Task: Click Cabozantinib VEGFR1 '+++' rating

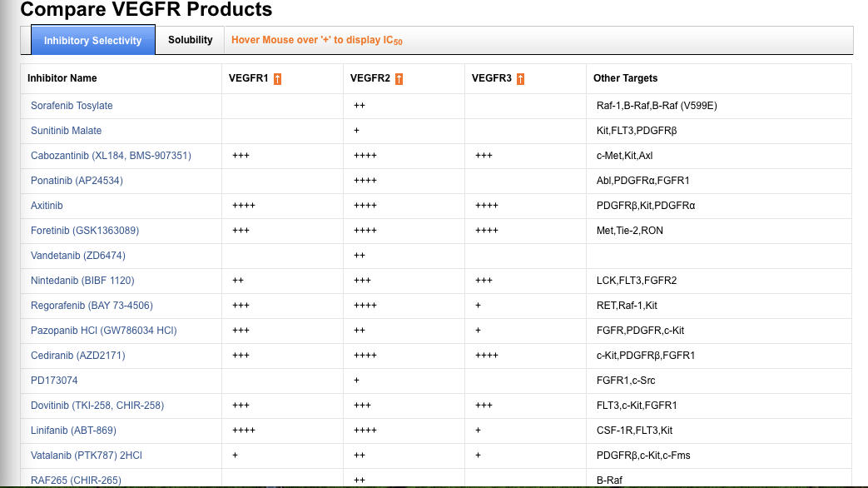Action: (x=241, y=156)
